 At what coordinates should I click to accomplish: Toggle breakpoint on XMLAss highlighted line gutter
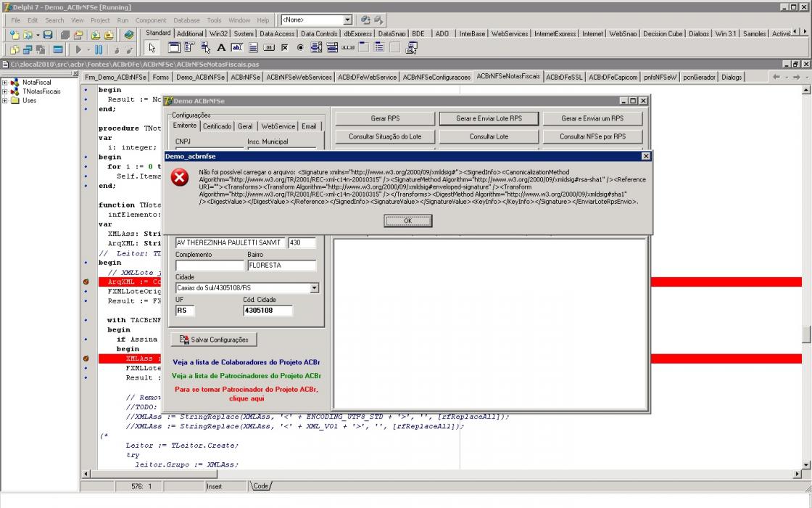point(86,359)
